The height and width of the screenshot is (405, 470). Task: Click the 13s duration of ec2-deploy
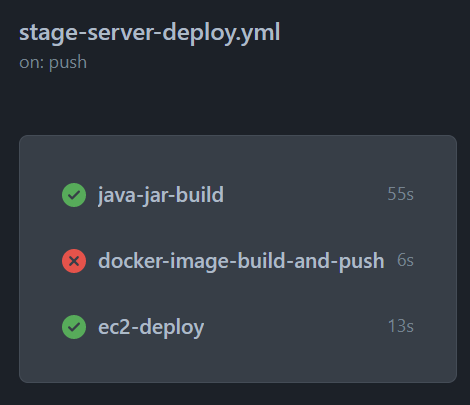click(x=401, y=326)
